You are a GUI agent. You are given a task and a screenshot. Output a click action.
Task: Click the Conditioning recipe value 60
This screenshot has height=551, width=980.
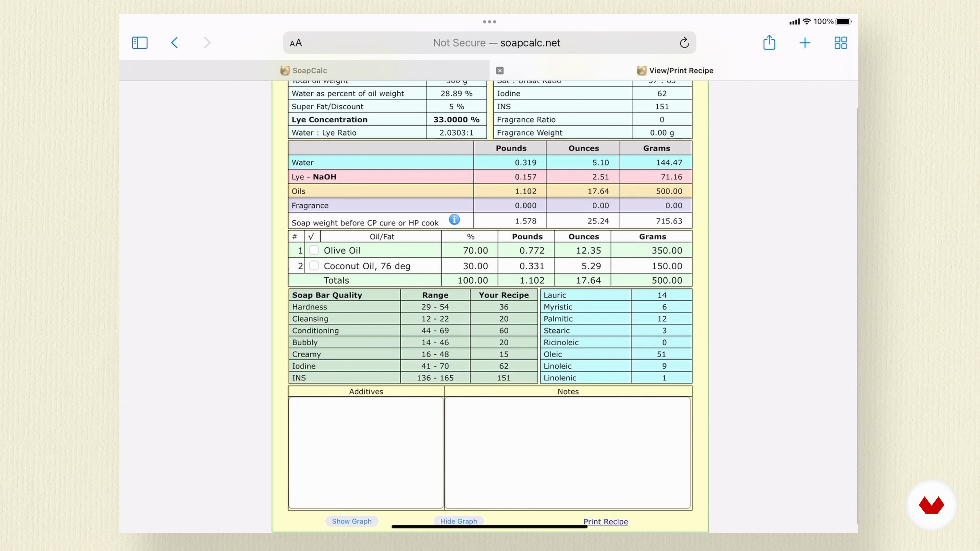tap(504, 330)
